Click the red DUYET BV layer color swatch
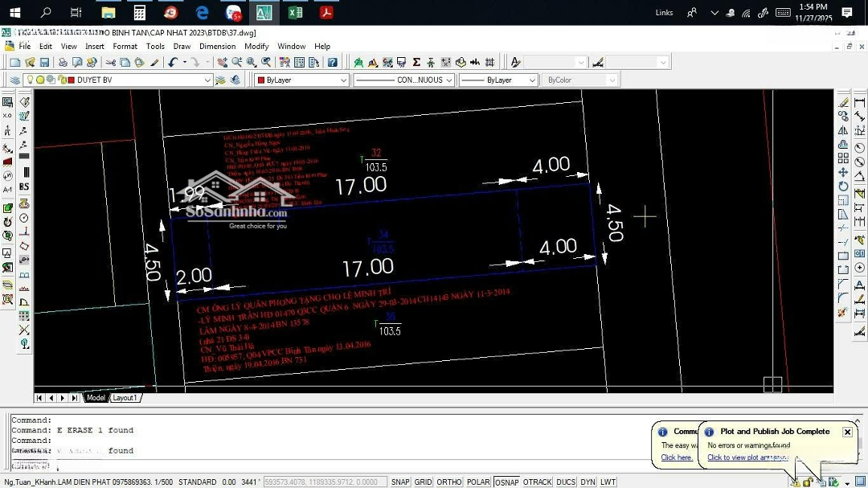The height and width of the screenshot is (488, 868). coord(71,80)
